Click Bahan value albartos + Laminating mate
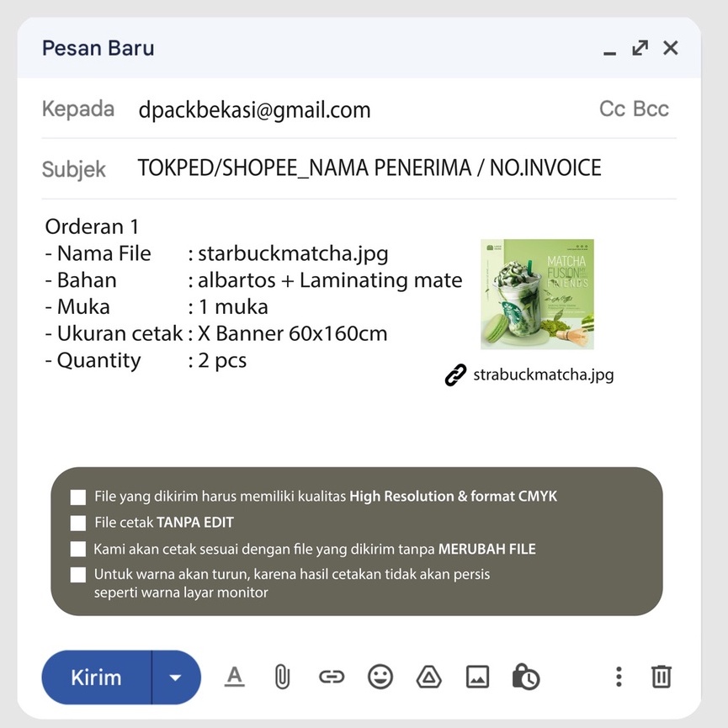 point(330,280)
